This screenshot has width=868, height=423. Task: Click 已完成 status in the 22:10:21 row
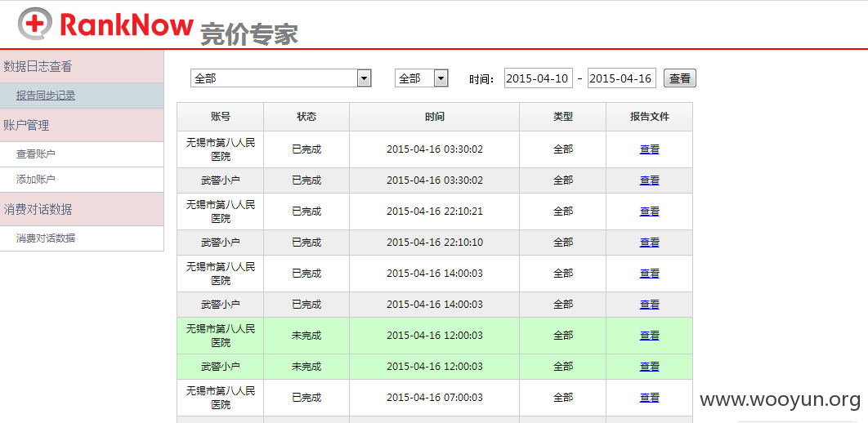[306, 211]
